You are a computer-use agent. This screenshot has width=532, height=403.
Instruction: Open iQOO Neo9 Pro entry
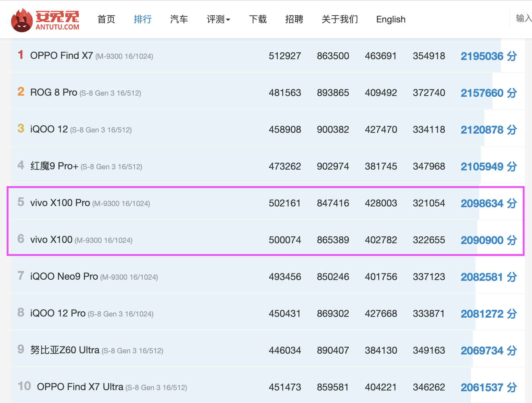pos(64,277)
